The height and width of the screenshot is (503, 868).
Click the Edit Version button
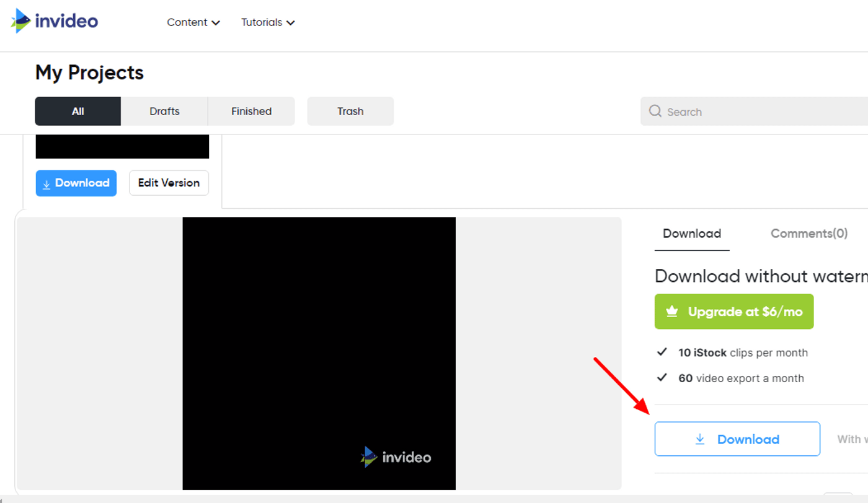coord(169,183)
